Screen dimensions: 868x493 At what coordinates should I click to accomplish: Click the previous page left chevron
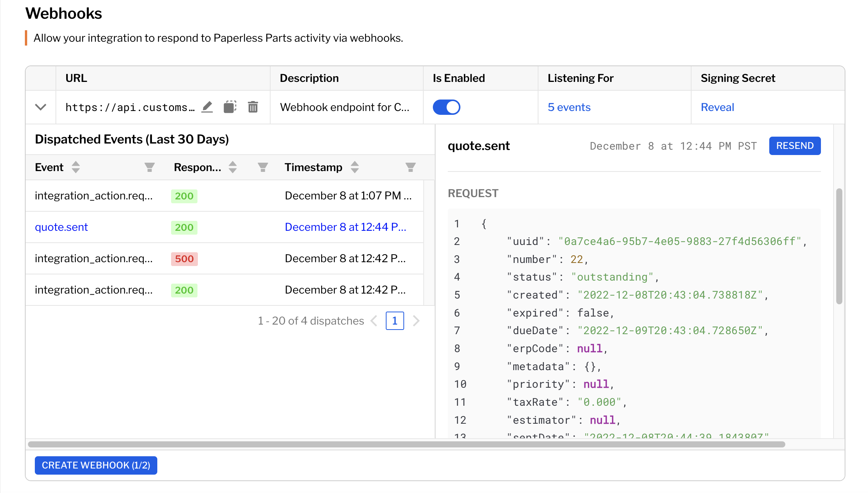pyautogui.click(x=374, y=321)
